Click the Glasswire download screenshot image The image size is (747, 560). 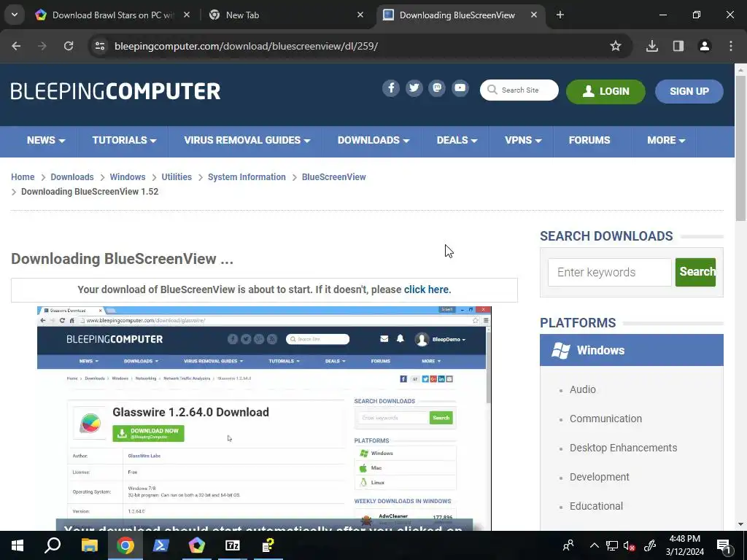pyautogui.click(x=264, y=419)
